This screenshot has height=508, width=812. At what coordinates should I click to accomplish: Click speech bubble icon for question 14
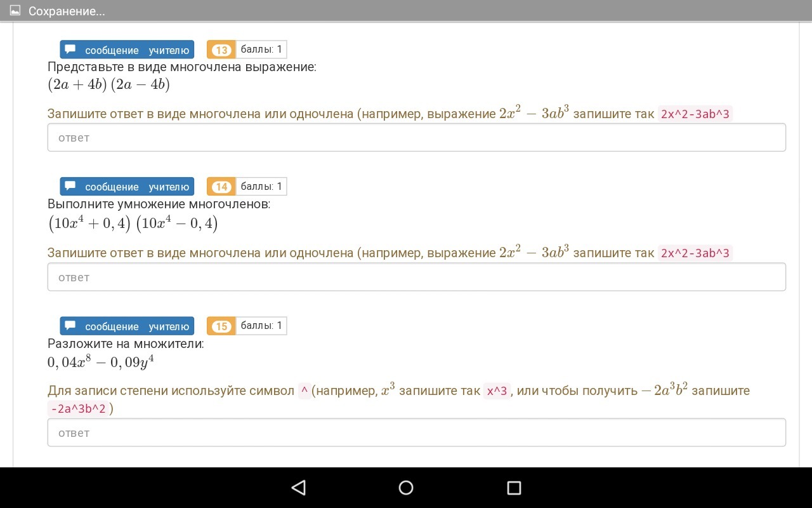(70, 186)
